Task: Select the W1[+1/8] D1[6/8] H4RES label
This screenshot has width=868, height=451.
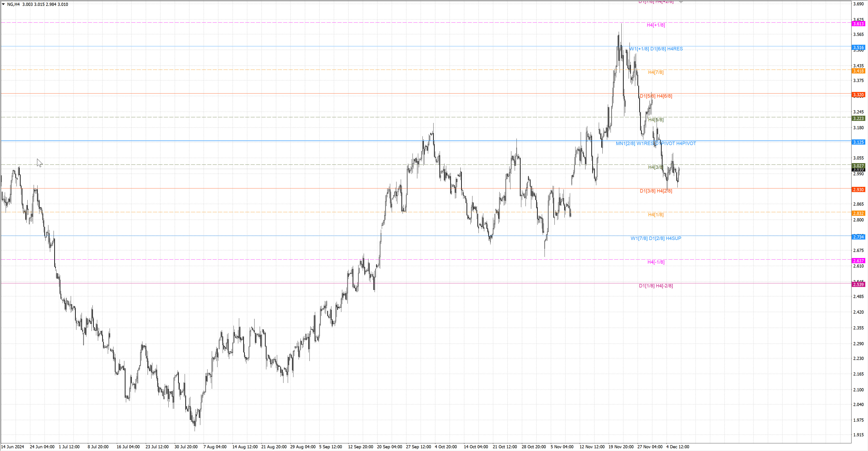Action: click(656, 49)
